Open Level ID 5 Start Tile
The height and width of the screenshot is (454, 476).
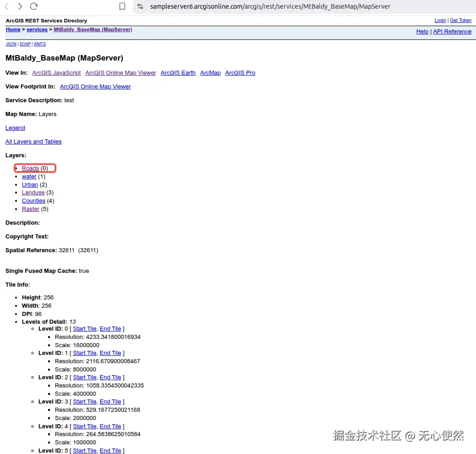85,451
